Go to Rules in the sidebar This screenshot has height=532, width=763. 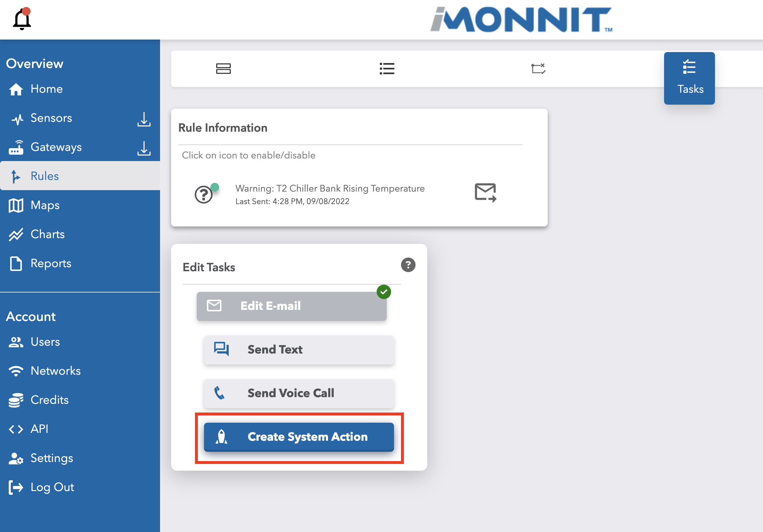[80, 176]
